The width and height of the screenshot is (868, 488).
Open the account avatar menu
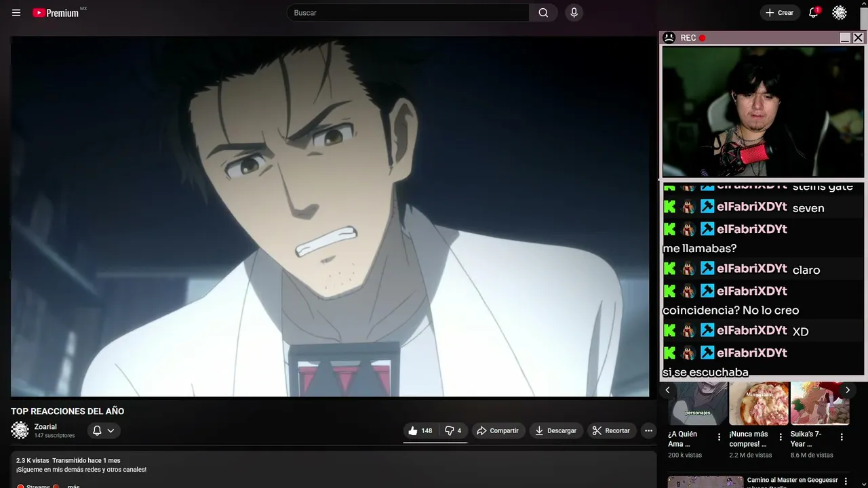click(x=840, y=13)
